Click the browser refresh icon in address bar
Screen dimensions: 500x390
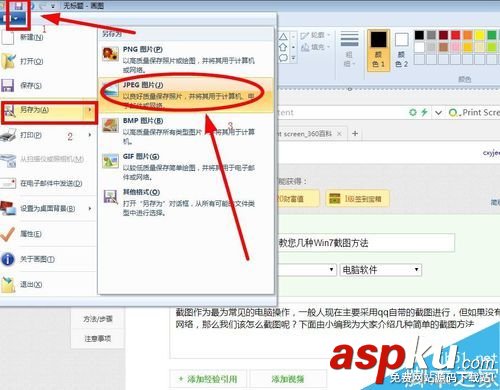click(413, 112)
